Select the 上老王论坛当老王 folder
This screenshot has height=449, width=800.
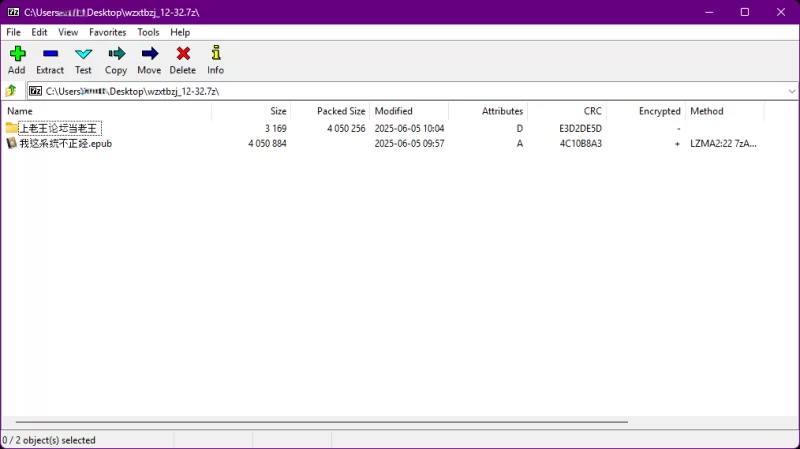click(x=59, y=128)
